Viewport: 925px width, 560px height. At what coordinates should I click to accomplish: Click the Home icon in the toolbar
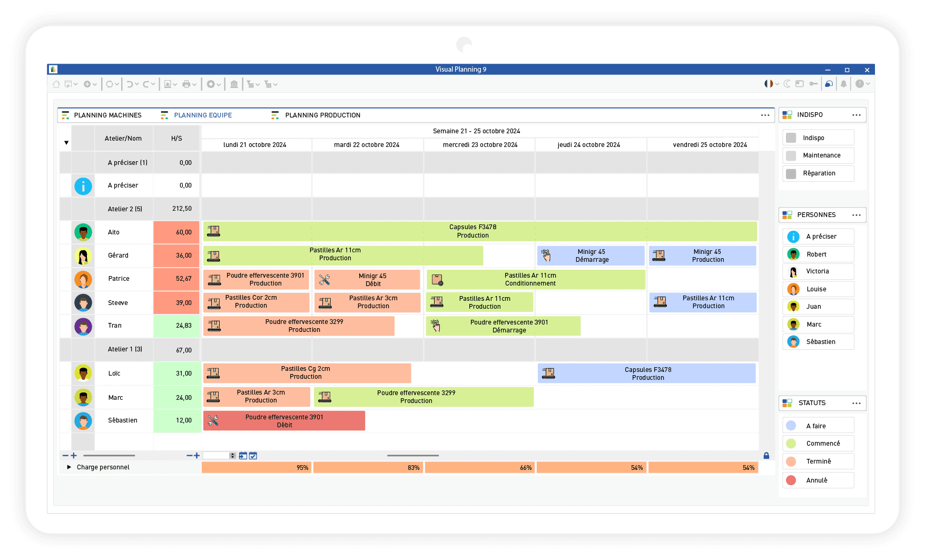56,84
